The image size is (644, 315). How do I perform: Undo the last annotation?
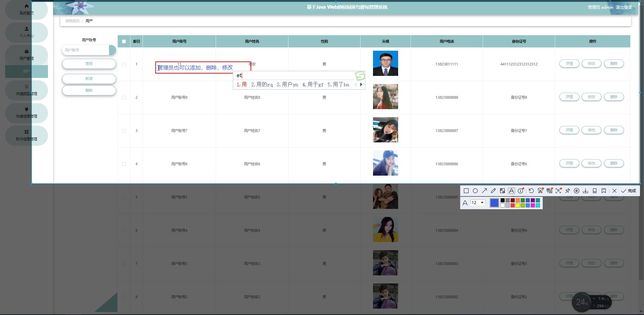[x=531, y=191]
